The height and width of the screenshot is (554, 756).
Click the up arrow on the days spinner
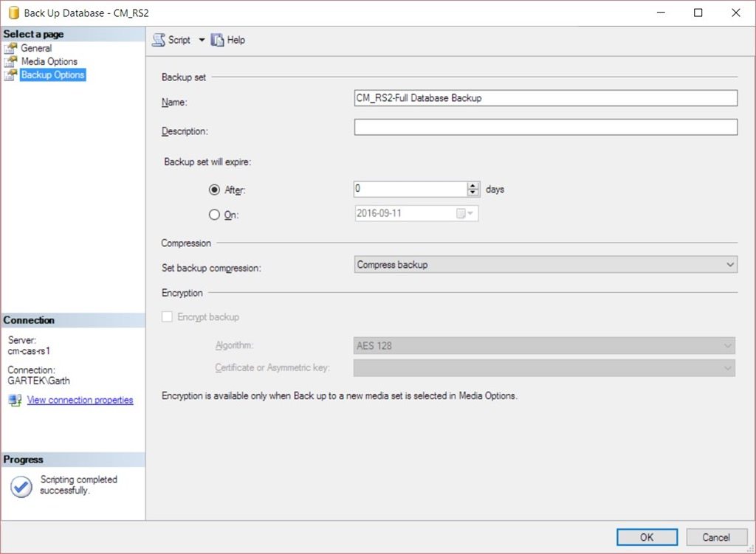coord(473,184)
